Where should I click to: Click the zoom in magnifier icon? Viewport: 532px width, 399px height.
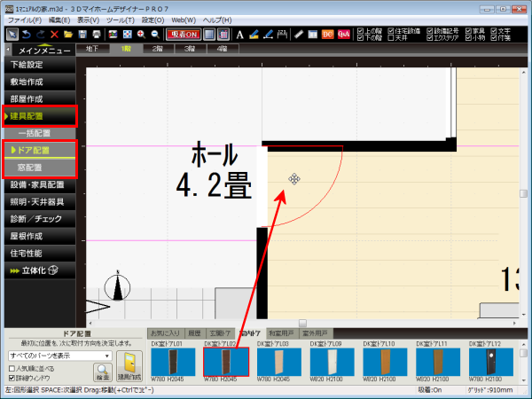tap(141, 34)
